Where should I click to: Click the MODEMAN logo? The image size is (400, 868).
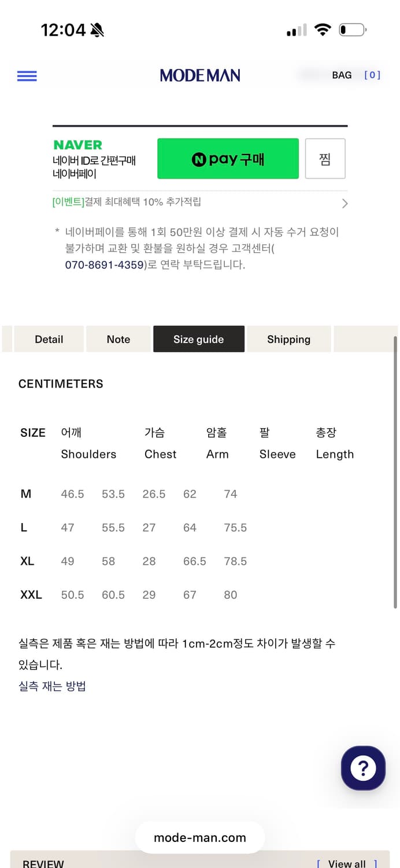click(x=200, y=75)
